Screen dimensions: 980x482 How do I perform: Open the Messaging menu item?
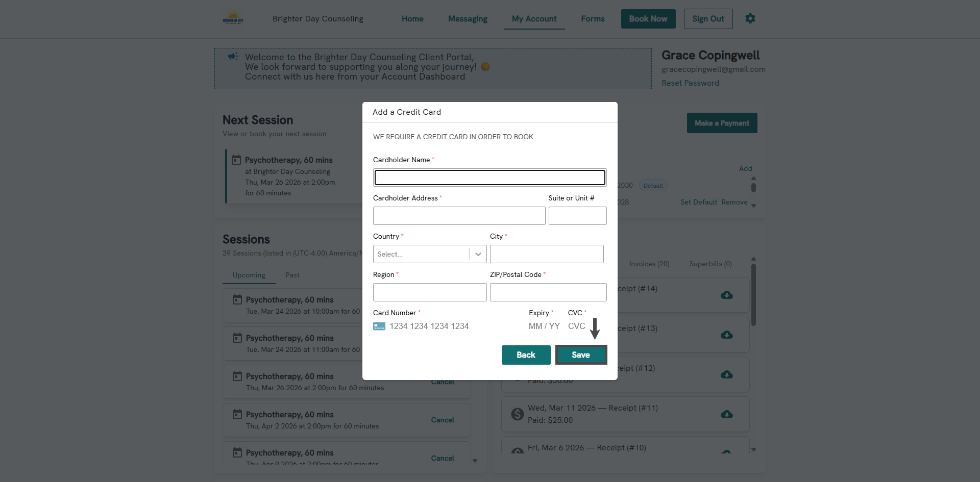pyautogui.click(x=468, y=19)
